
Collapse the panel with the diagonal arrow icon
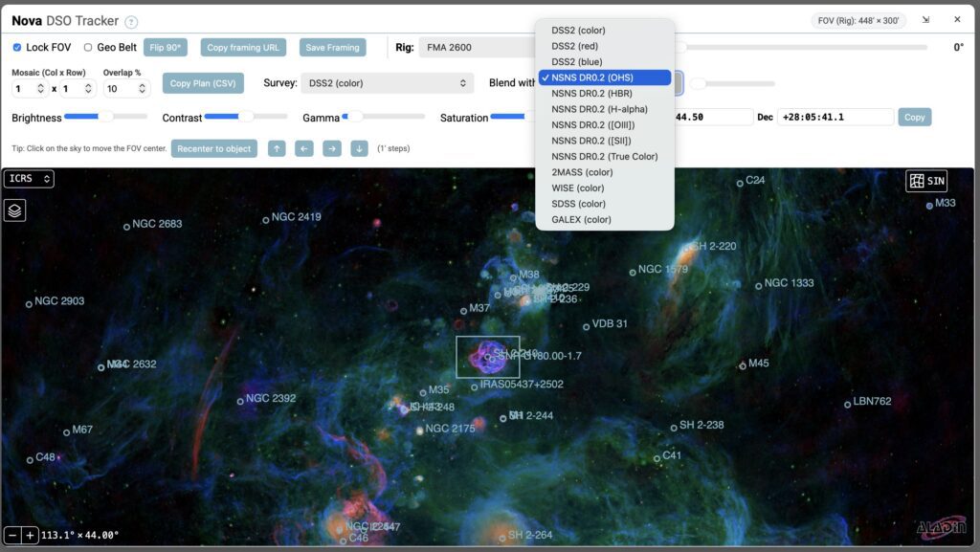point(924,18)
